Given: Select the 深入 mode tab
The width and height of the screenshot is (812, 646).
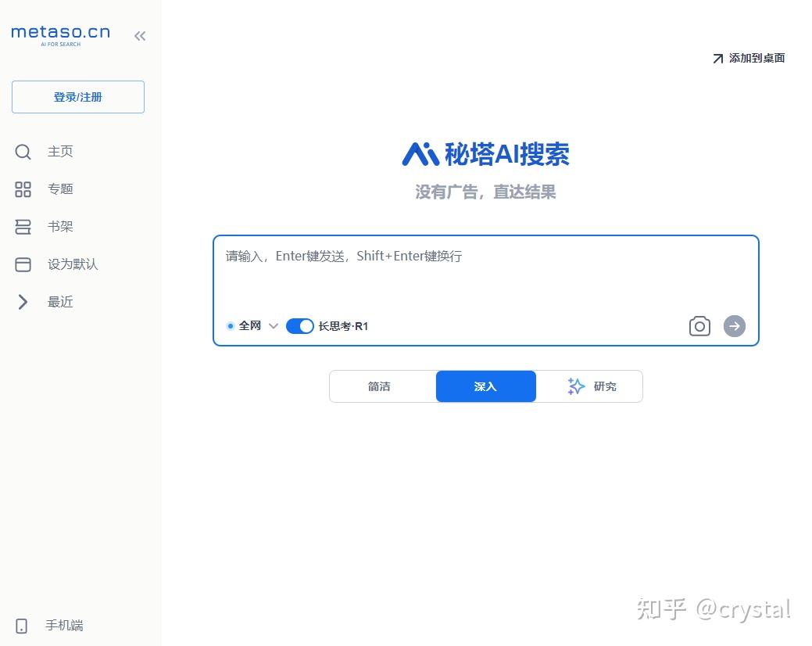Looking at the screenshot, I should tap(486, 386).
